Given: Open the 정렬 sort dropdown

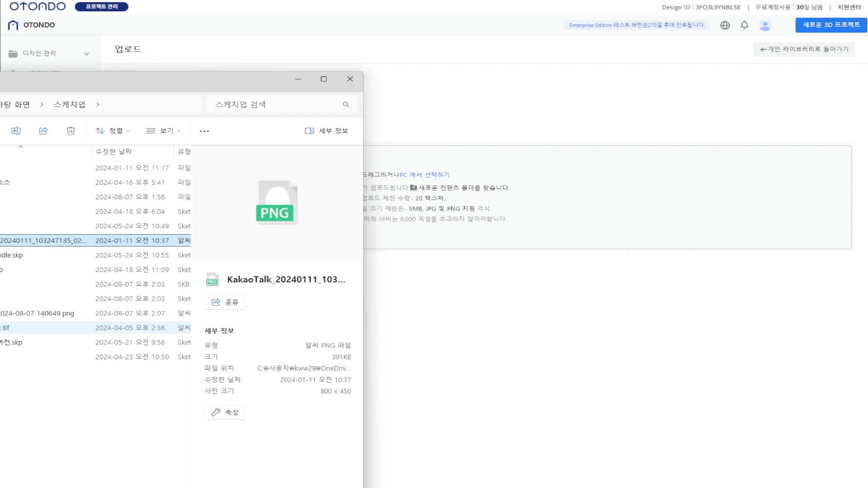Looking at the screenshot, I should click(113, 131).
